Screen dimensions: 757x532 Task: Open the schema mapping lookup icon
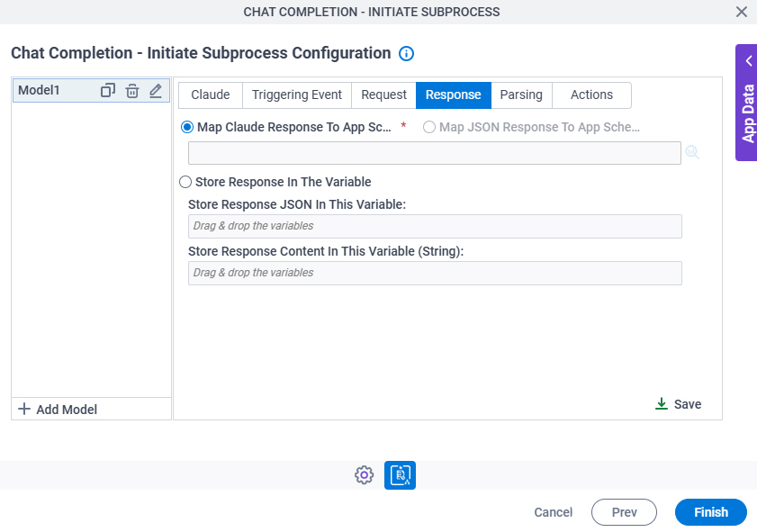tap(692, 152)
